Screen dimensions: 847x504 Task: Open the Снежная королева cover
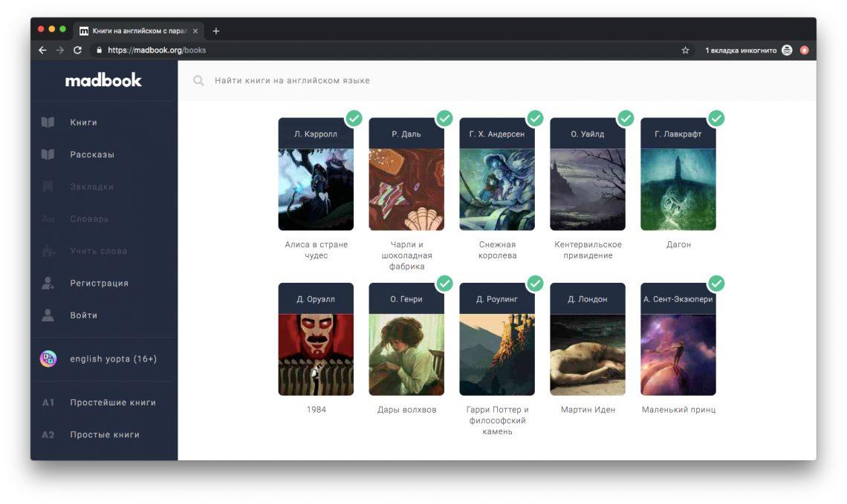[x=498, y=189]
